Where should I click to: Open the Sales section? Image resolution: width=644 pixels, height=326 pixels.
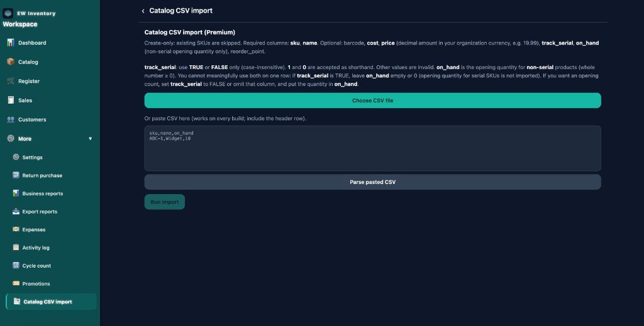tap(25, 100)
